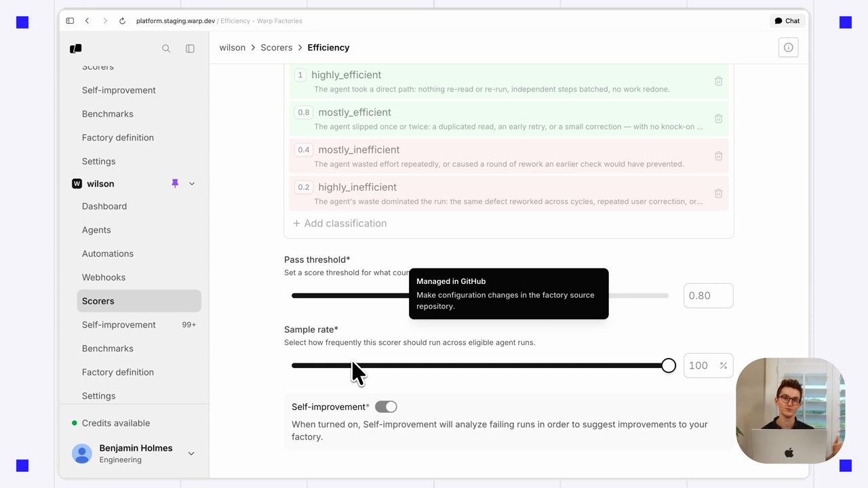The image size is (868, 488).
Task: Collapse the wilson factory section
Action: [192, 184]
